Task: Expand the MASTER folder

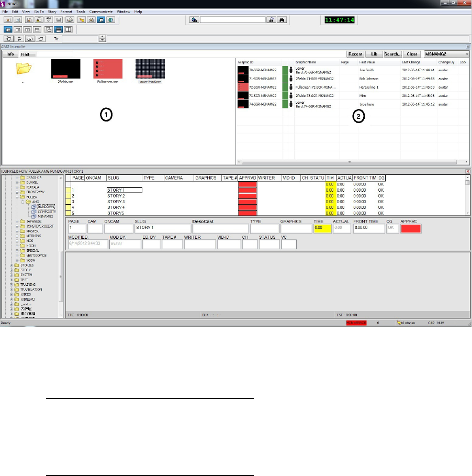Action: (17, 231)
